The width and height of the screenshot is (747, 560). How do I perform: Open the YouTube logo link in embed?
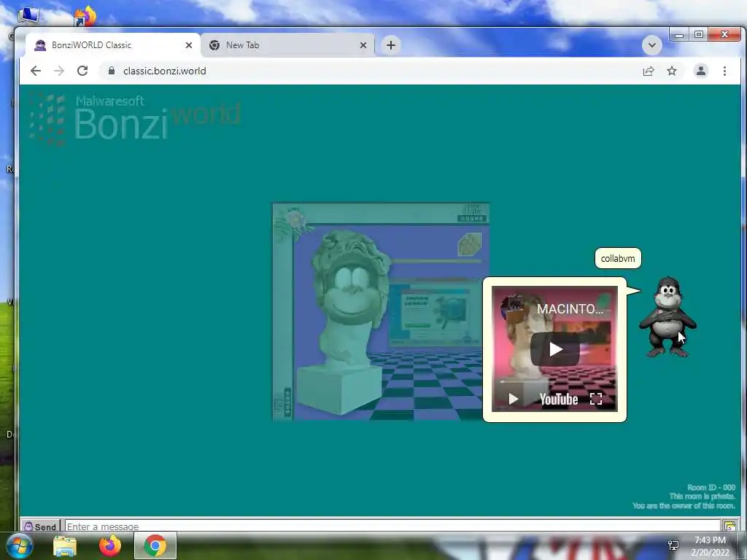point(558,399)
